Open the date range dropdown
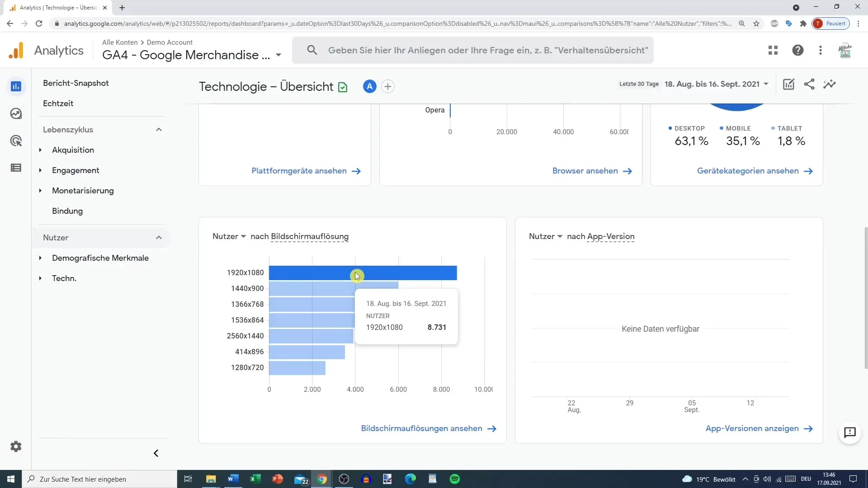Image resolution: width=868 pixels, height=488 pixels. pos(717,84)
